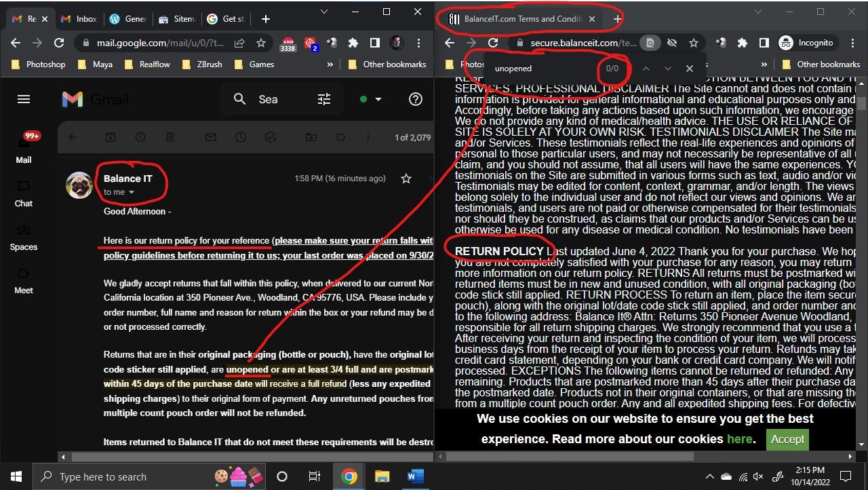Click the ABP extension icon showing 3338

tap(288, 44)
